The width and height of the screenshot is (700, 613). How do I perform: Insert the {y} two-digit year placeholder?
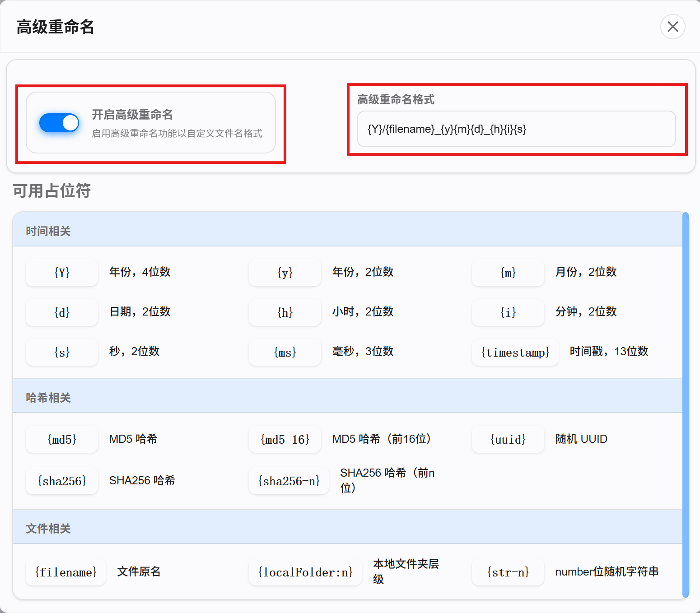285,273
